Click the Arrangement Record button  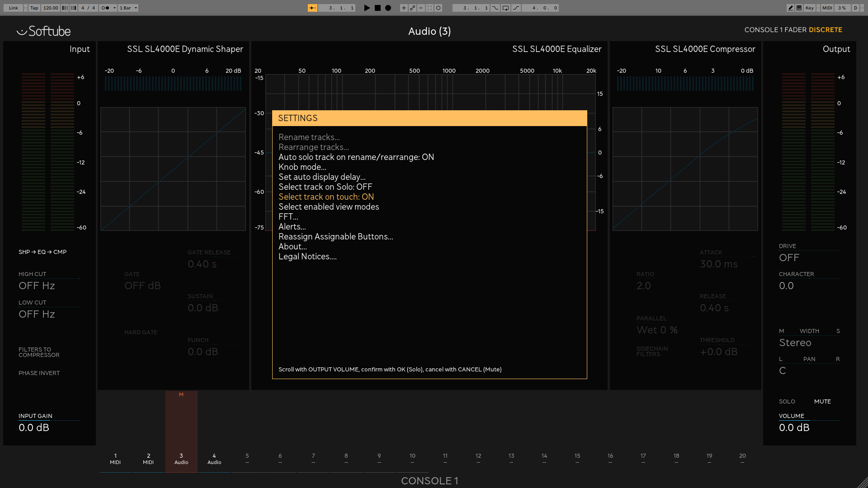388,8
